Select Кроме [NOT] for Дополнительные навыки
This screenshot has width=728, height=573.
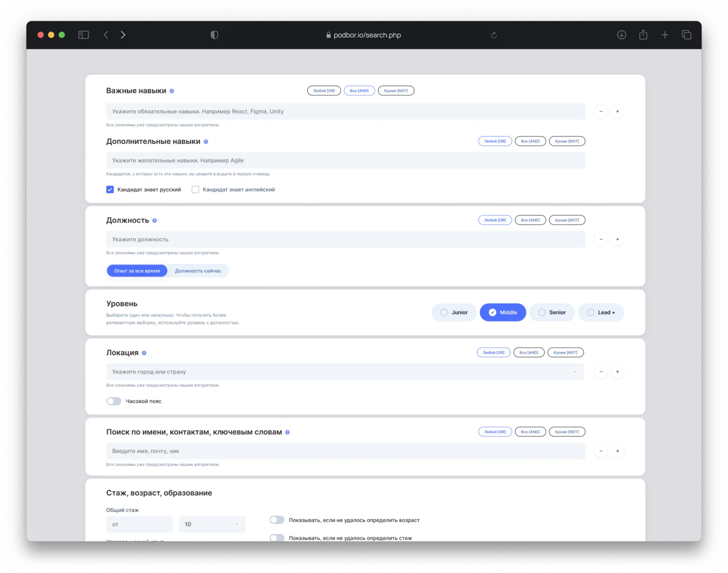click(567, 141)
